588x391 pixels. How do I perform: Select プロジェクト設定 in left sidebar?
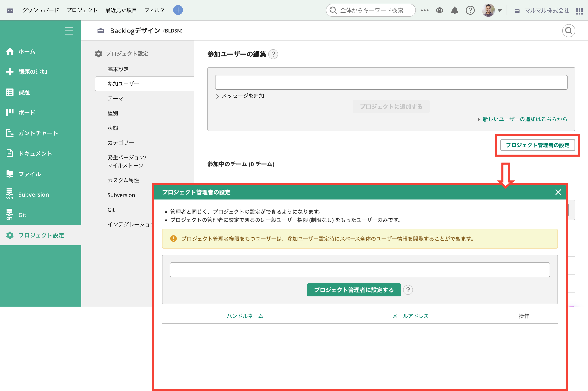[x=41, y=235]
